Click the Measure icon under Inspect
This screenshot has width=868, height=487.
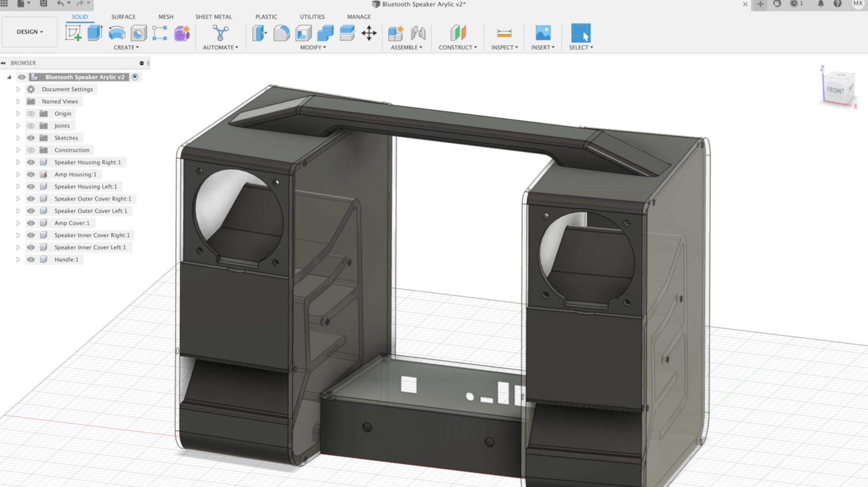(x=504, y=33)
